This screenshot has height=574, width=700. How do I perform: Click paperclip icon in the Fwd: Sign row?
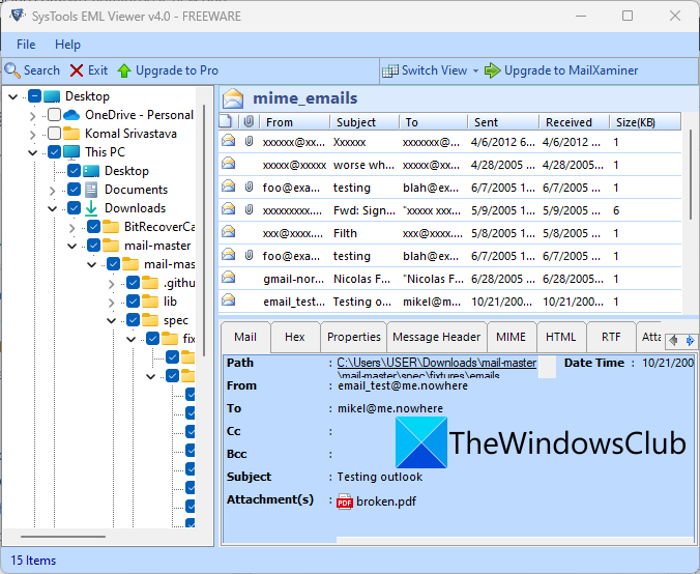(x=249, y=209)
